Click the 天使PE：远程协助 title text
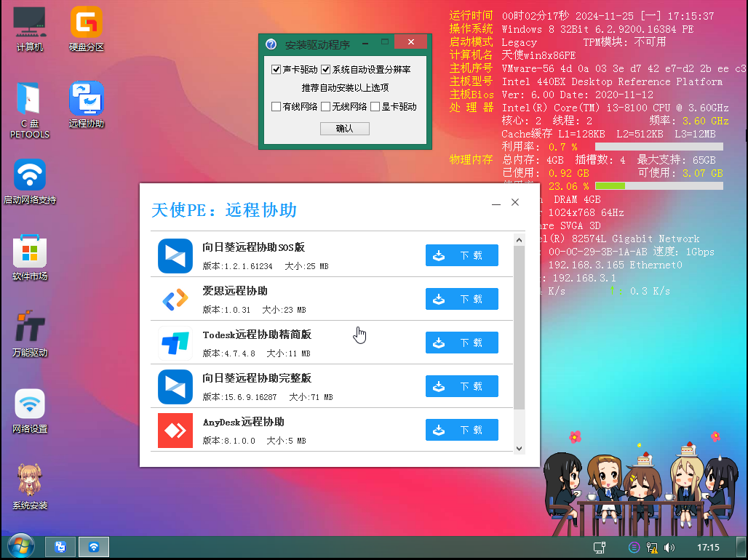748x560 pixels. tap(224, 210)
